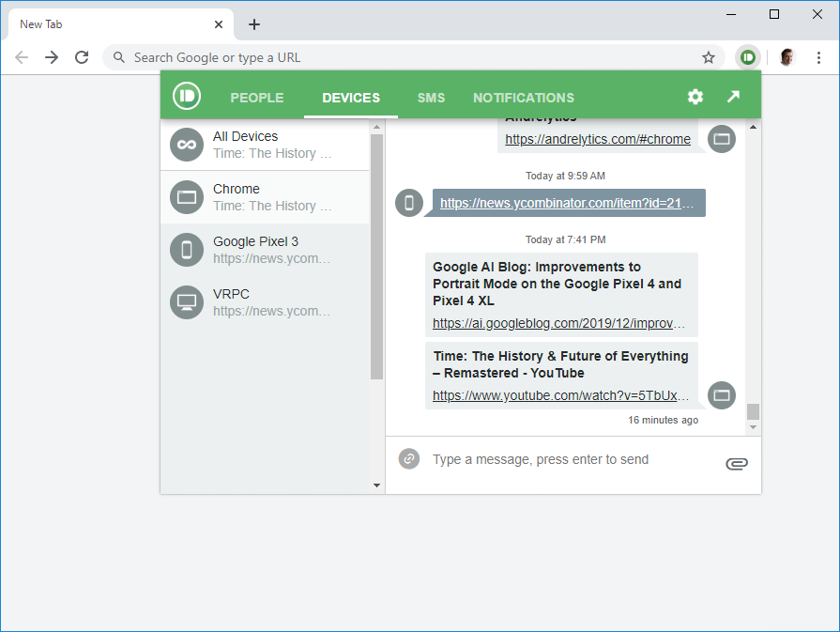Switch to the People tab
Screen dimensions: 840x632
pos(257,98)
